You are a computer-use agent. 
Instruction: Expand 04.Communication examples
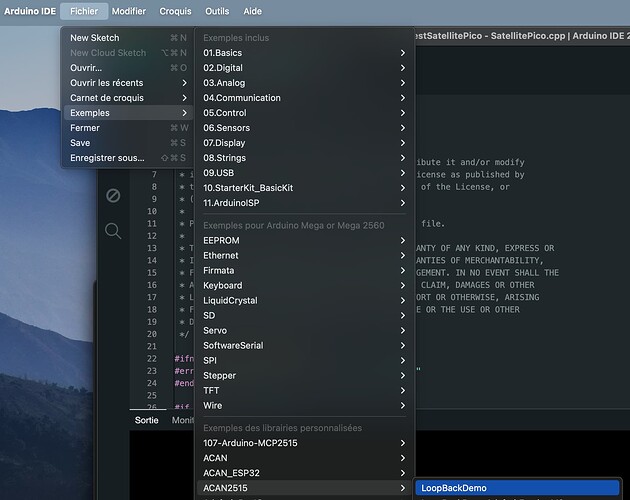click(305, 98)
